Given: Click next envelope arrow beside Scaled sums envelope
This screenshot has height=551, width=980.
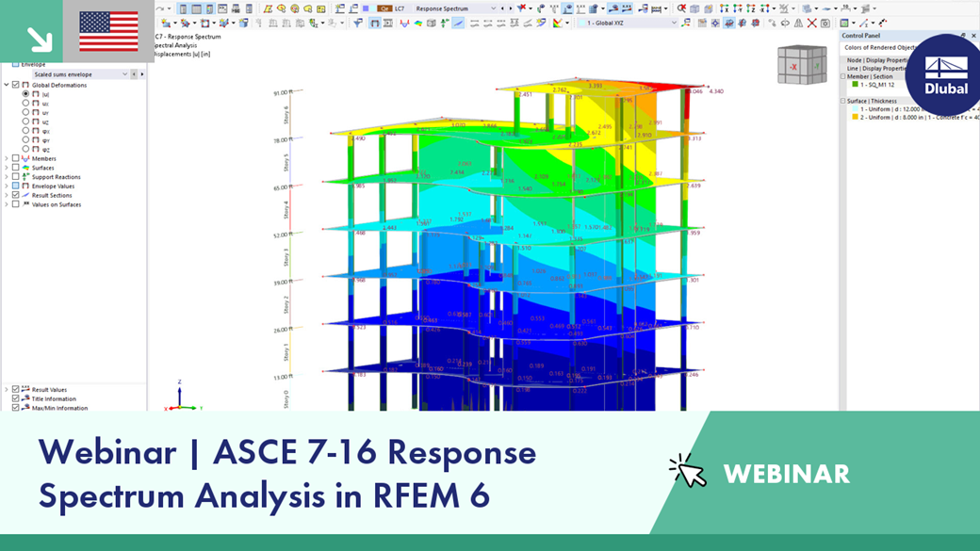Looking at the screenshot, I should [x=142, y=74].
